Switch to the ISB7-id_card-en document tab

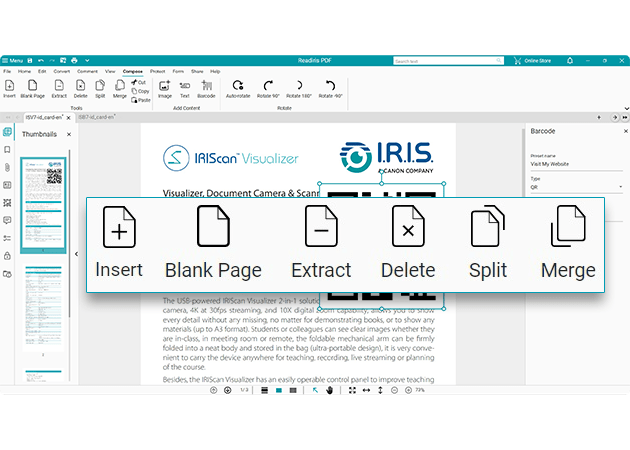[x=97, y=117]
